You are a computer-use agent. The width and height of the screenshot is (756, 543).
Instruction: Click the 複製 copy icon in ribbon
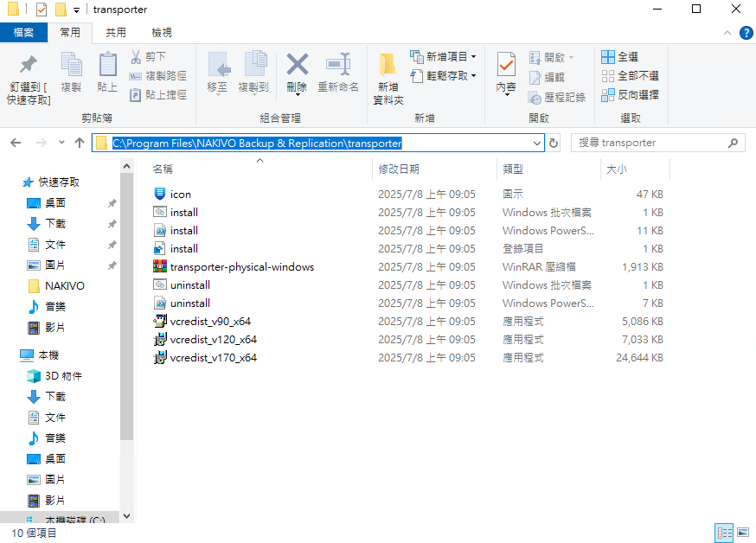(x=71, y=65)
